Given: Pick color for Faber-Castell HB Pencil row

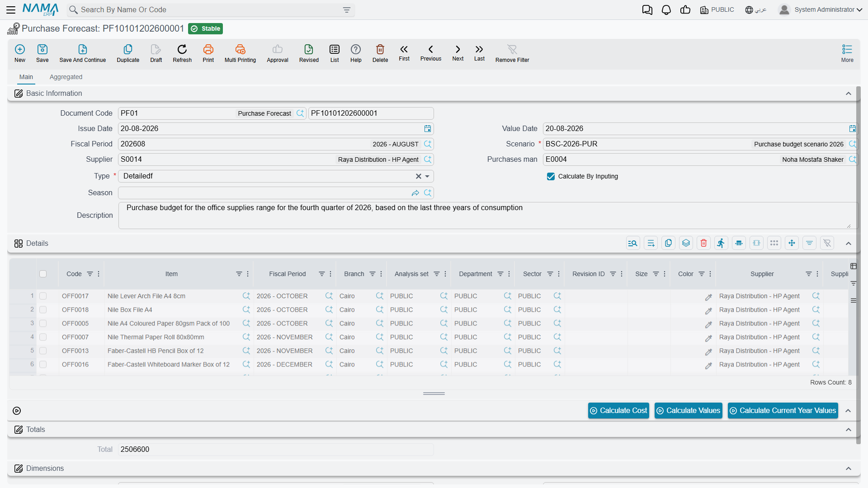Looking at the screenshot, I should tap(708, 352).
